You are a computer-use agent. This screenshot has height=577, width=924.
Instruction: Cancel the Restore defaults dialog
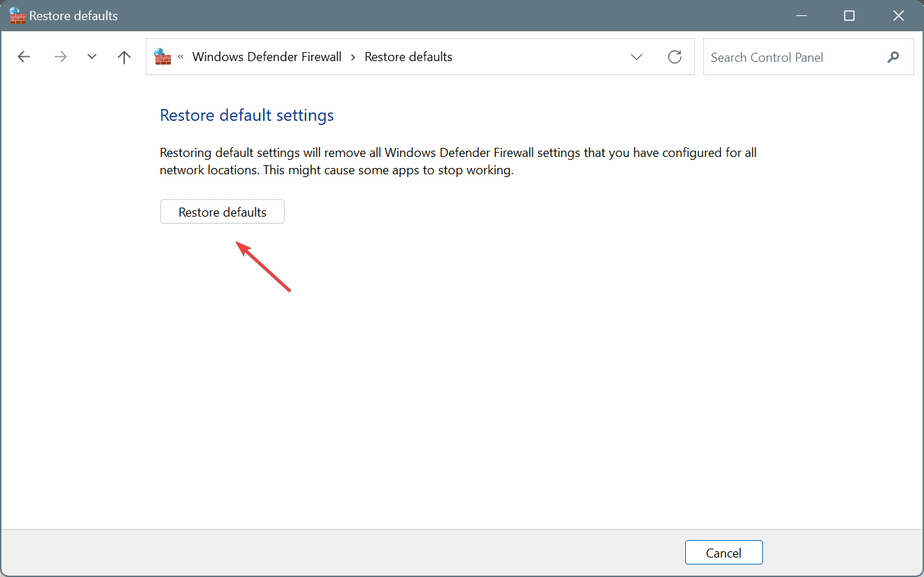point(723,553)
